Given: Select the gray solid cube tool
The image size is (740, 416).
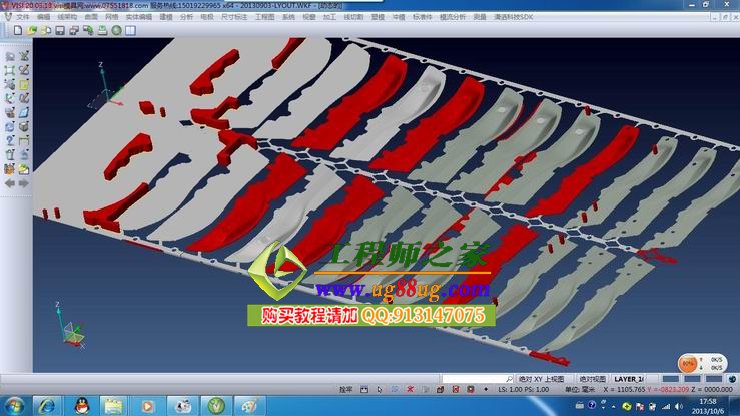Looking at the screenshot, I should click(24, 127).
